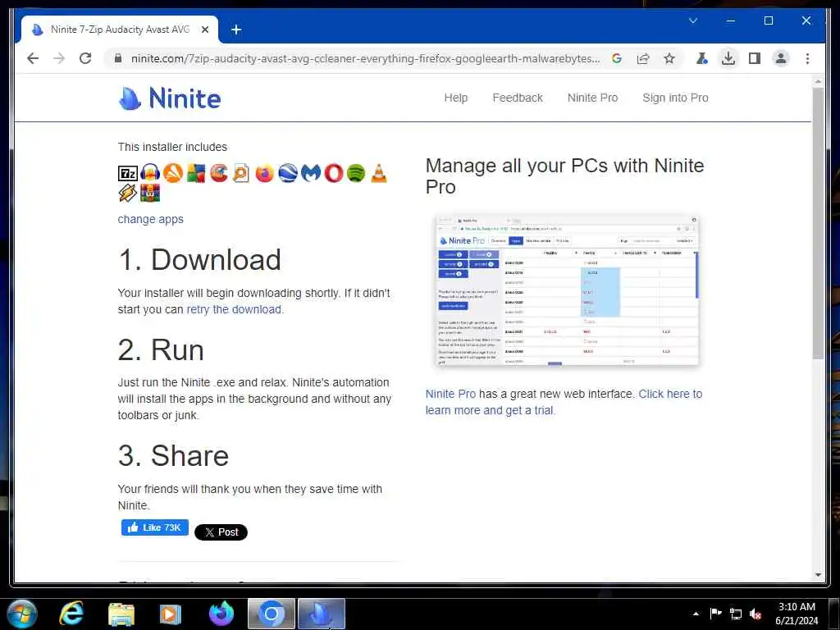
Task: Click the scrollbar down arrow
Action: click(818, 575)
